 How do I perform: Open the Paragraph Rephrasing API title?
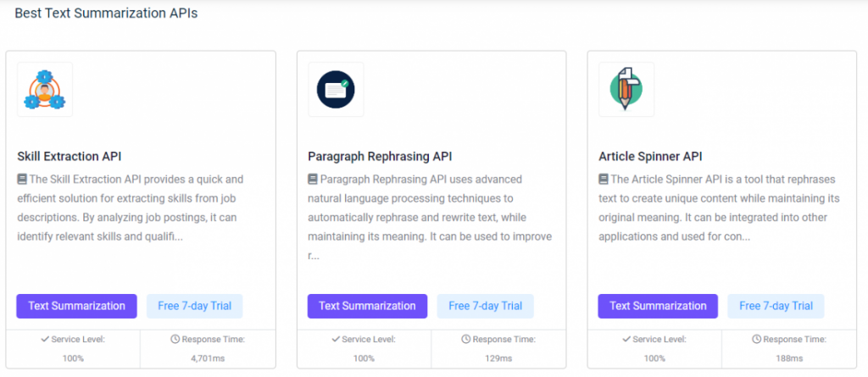(380, 157)
